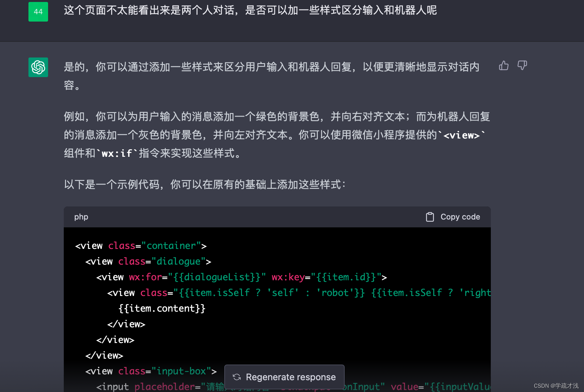Click the user message text at top
The width and height of the screenshot is (584, 392).
point(250,10)
